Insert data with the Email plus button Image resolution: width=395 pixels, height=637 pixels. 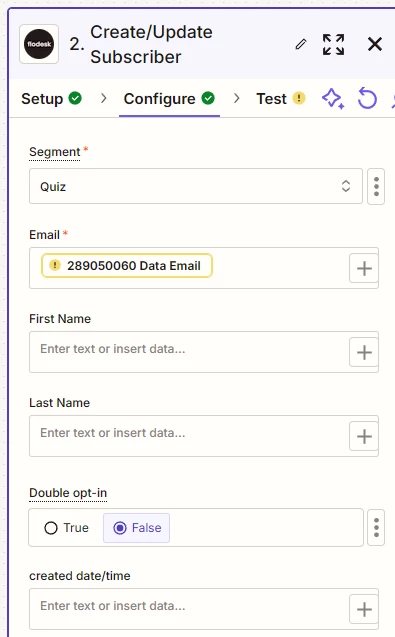(x=364, y=268)
